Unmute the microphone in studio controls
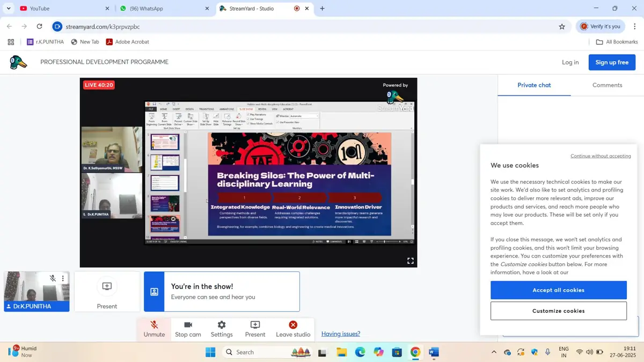Screen dimensions: 644x362 point(154,329)
